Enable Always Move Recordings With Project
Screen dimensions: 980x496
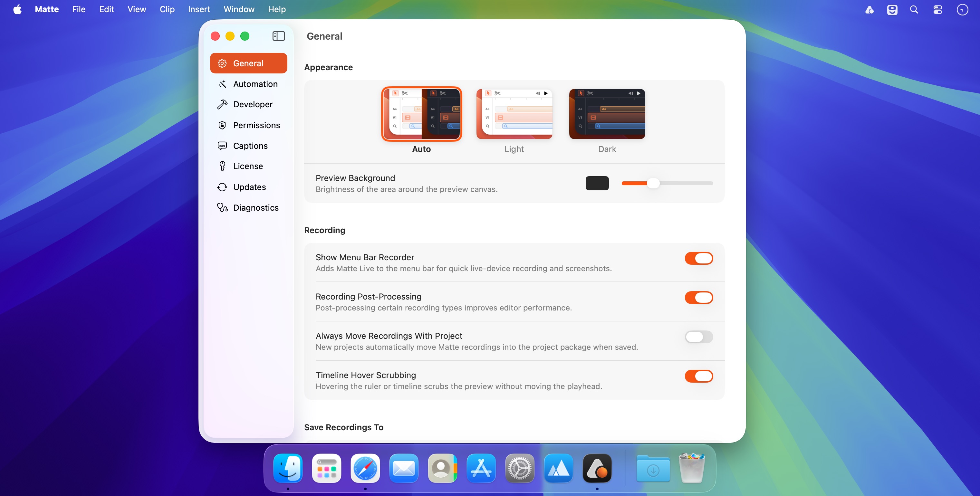(699, 337)
